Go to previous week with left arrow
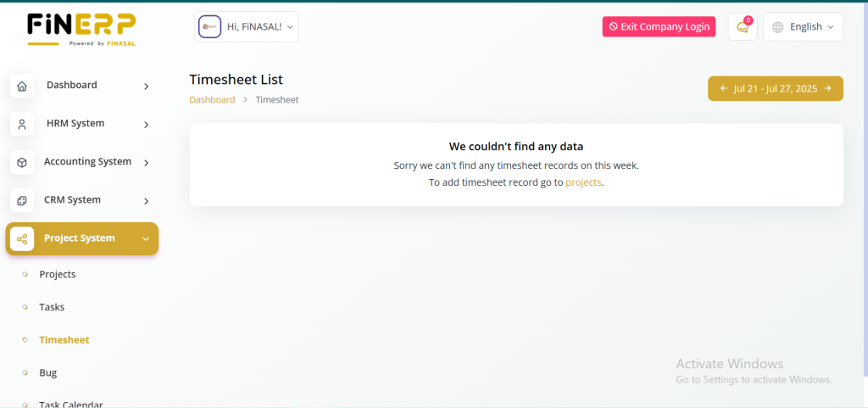Image resolution: width=868 pixels, height=408 pixels. coord(724,88)
